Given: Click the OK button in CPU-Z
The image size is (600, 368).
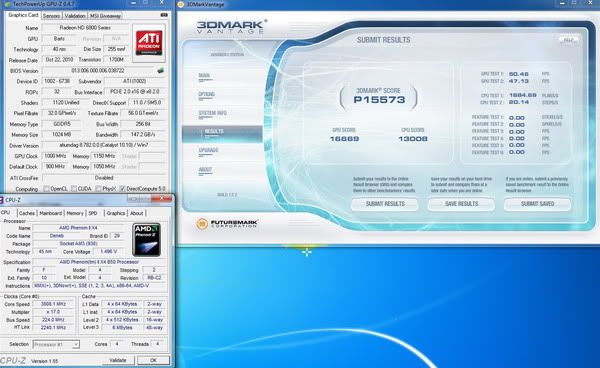Looking at the screenshot, I should pos(153,360).
